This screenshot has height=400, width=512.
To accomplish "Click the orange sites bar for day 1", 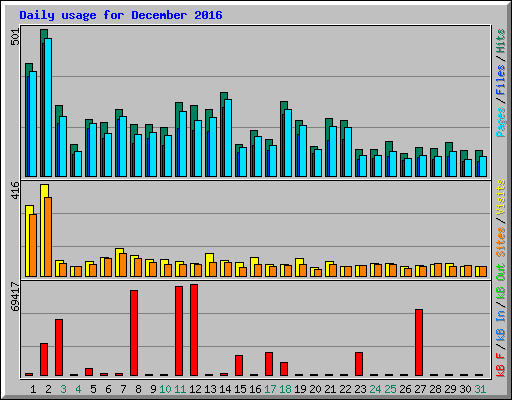I will (33, 245).
